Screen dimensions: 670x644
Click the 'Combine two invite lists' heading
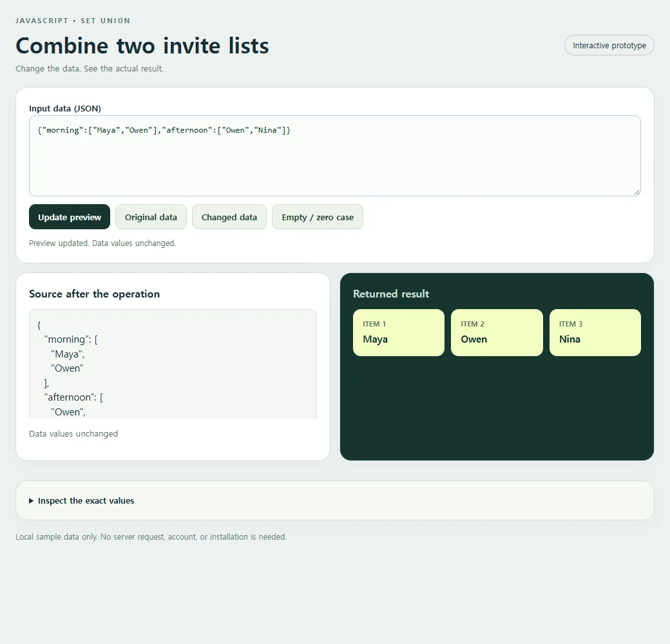pos(142,46)
